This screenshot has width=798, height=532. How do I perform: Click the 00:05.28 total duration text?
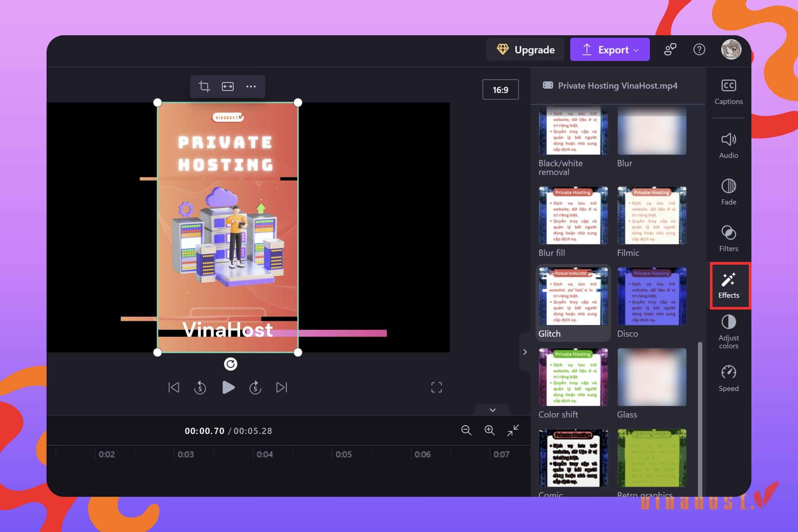(253, 431)
